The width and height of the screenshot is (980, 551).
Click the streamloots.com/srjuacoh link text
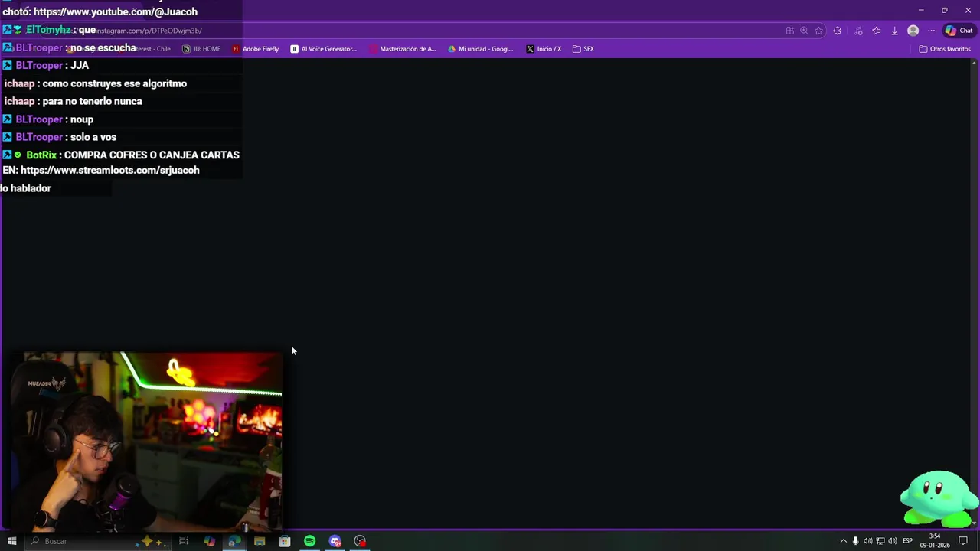click(109, 171)
